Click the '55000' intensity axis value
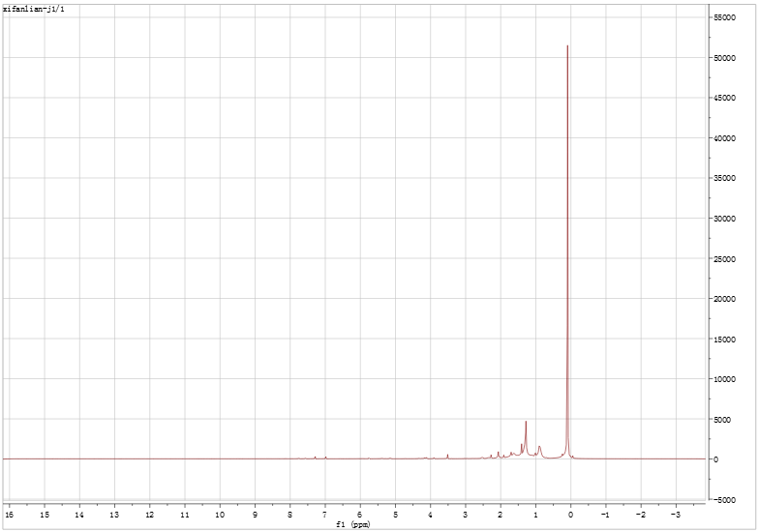 click(x=724, y=17)
